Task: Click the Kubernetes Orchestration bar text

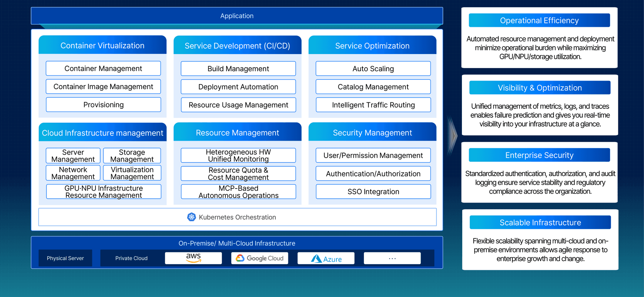Action: [237, 217]
